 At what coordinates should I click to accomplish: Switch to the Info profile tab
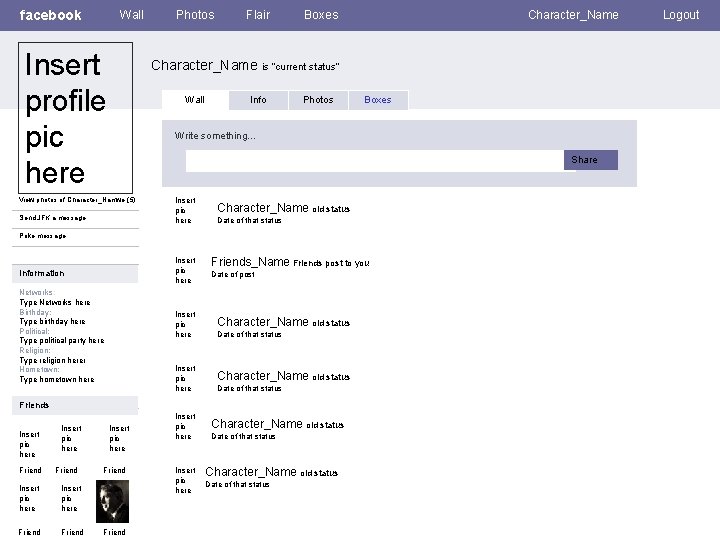pos(258,100)
